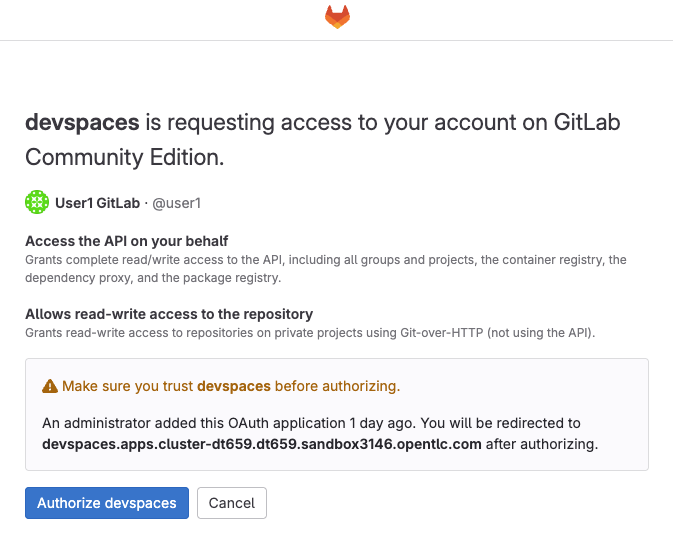This screenshot has height=540, width=673.
Task: Click the Git-over-HTTP description text
Action: click(310, 333)
